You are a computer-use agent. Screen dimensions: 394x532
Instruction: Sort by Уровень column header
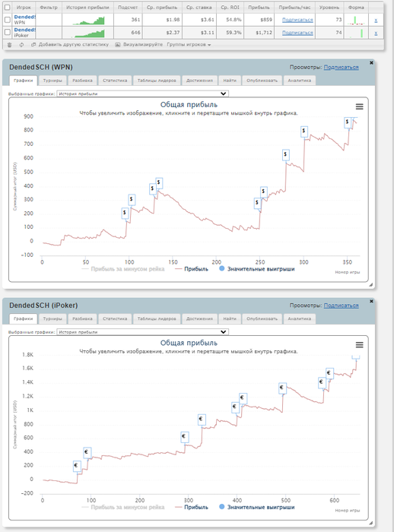329,7
